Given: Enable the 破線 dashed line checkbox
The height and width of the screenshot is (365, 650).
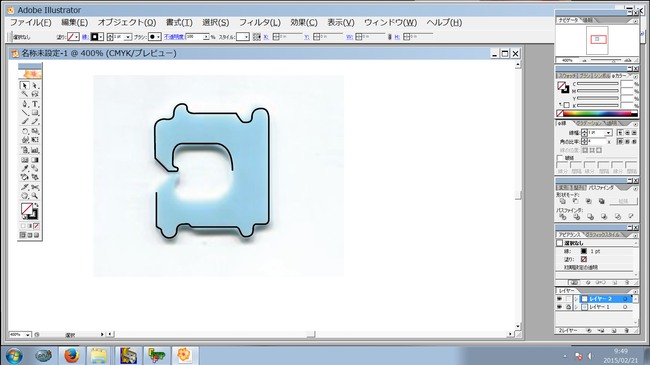Looking at the screenshot, I should (560, 158).
